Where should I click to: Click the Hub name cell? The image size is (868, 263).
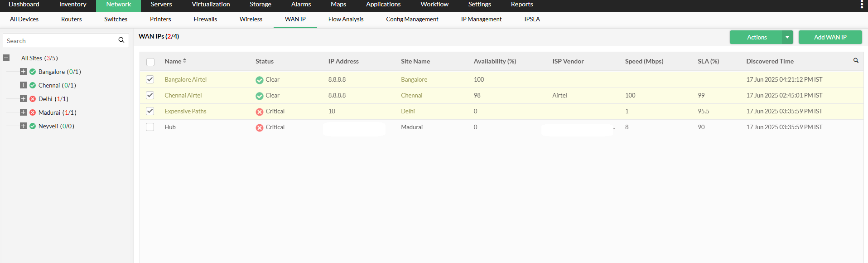[170, 127]
